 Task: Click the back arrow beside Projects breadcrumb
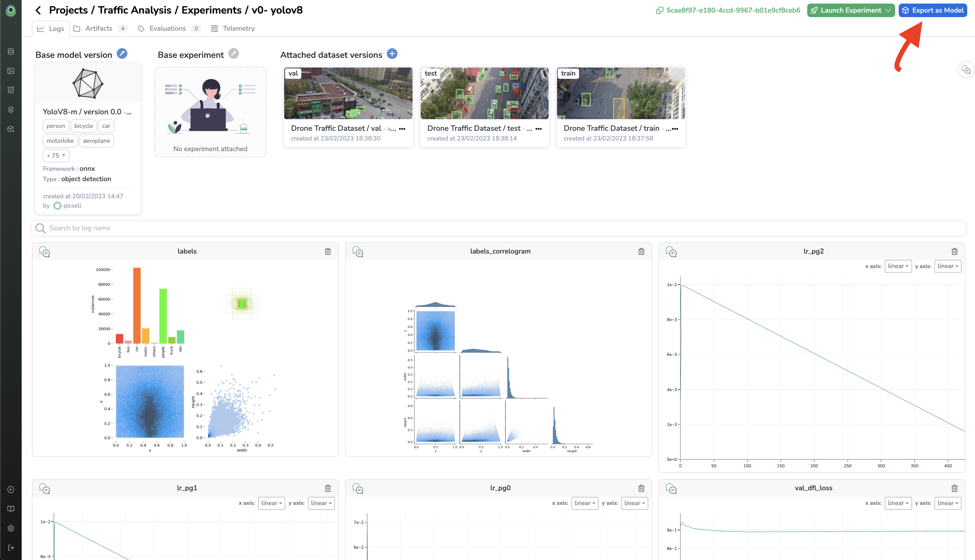point(38,10)
